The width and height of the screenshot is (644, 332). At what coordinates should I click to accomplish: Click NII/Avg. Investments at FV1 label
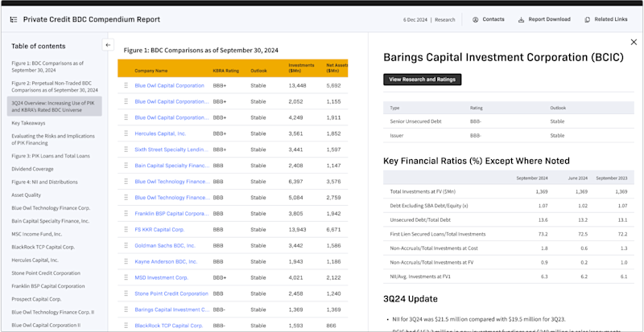(420, 277)
